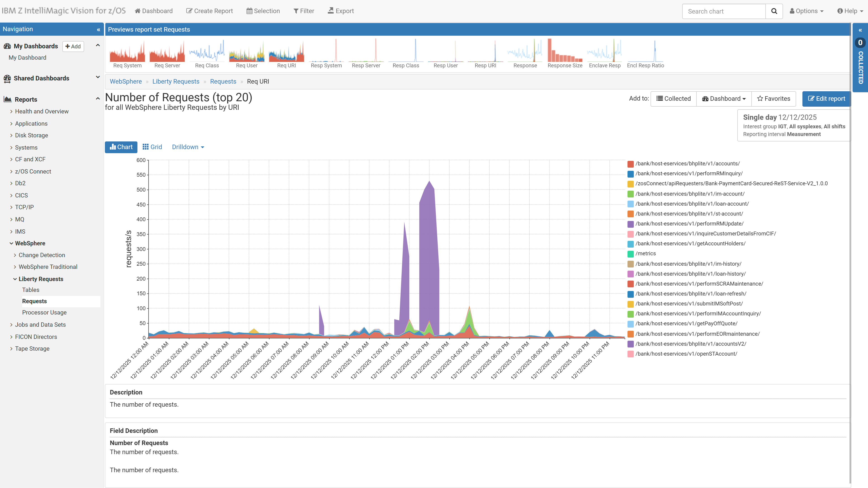Click the collected items count badge
The width and height of the screenshot is (868, 488).
point(860,43)
